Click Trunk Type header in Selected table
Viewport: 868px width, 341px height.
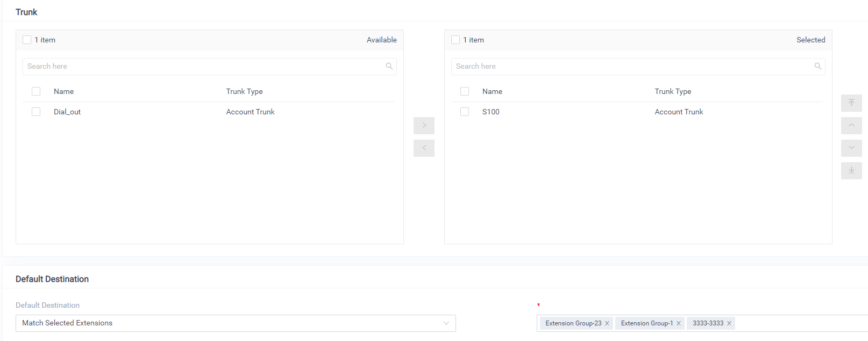[673, 91]
